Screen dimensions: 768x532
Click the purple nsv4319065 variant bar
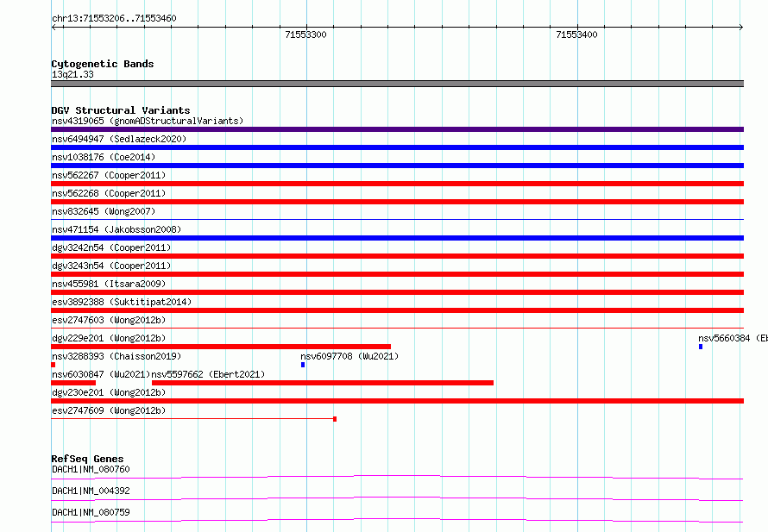(x=397, y=129)
